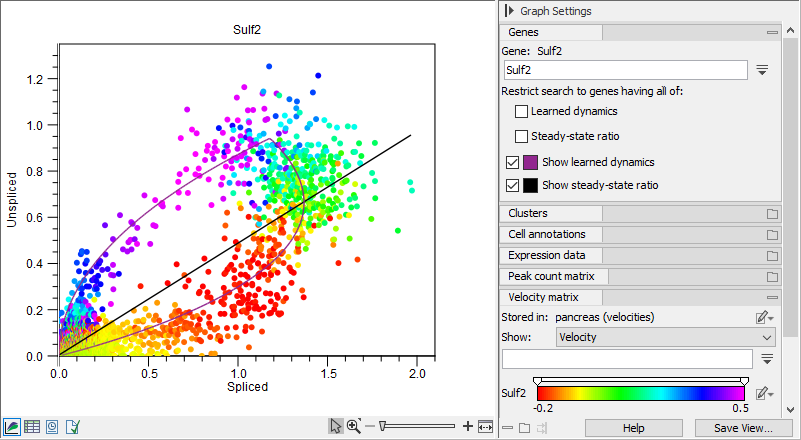Open the Show Velocity dropdown
This screenshot has width=801, height=440.
667,337
